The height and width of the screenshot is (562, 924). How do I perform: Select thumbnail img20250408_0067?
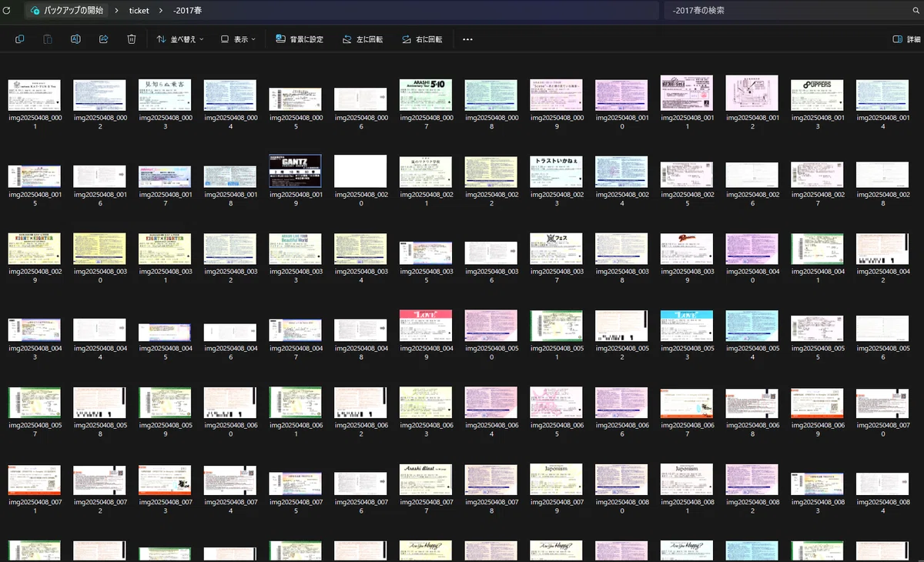tap(687, 403)
